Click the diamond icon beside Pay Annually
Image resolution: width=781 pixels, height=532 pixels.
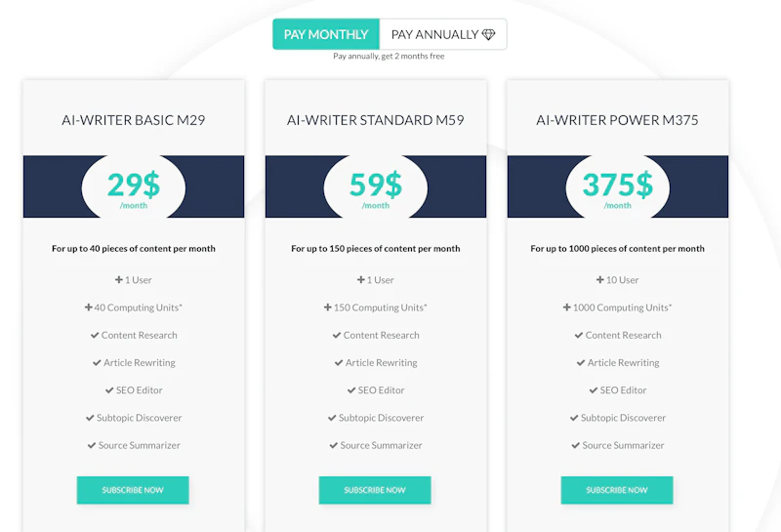(489, 34)
